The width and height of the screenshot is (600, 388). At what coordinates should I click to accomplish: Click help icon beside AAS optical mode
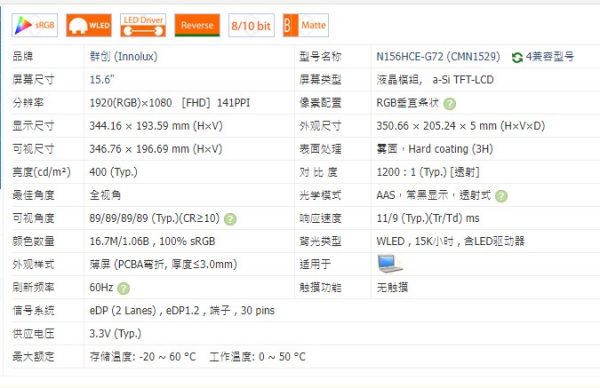point(501,196)
